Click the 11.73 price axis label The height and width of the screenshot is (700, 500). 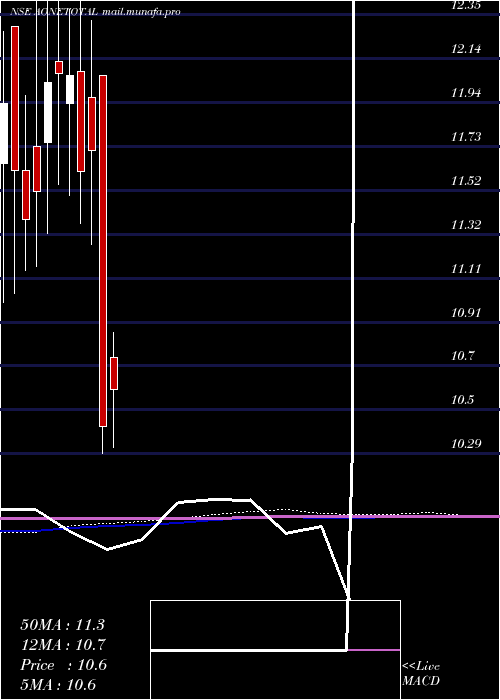(467, 137)
